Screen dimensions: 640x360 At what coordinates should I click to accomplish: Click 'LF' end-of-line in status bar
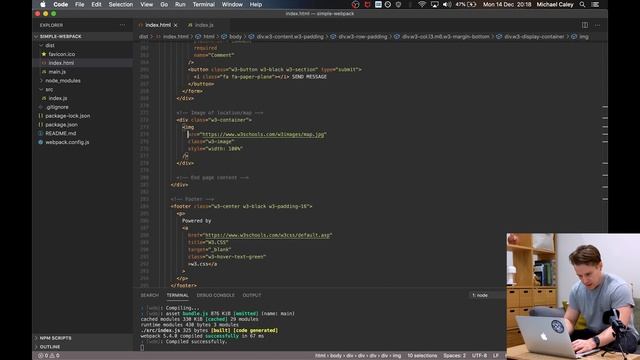click(496, 356)
